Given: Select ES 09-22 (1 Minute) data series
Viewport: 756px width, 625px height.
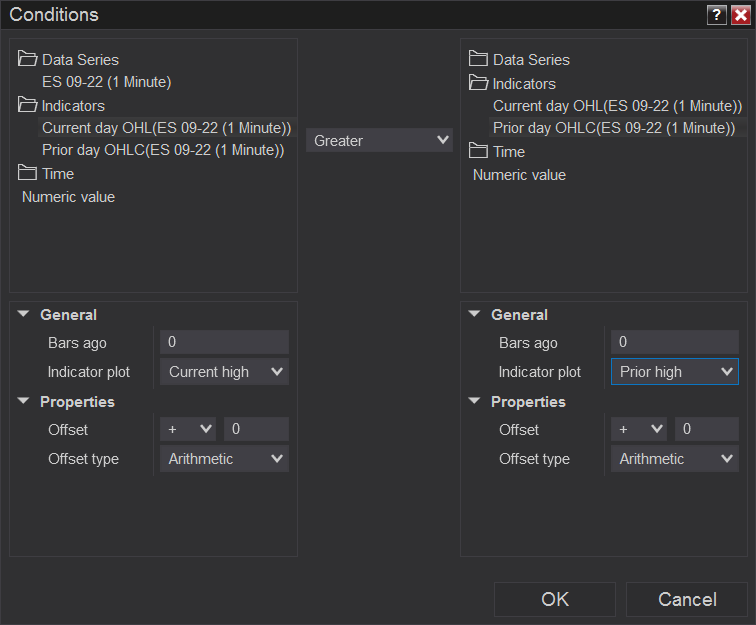Looking at the screenshot, I should (x=106, y=82).
